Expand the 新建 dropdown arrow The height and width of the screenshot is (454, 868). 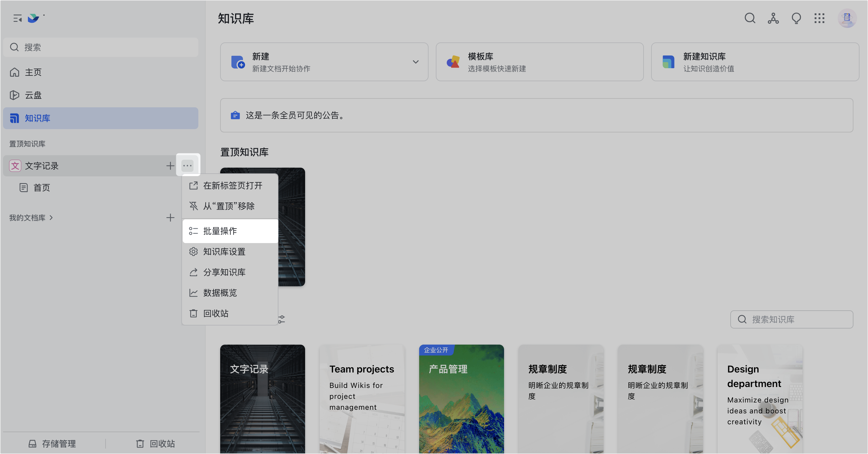(x=415, y=62)
